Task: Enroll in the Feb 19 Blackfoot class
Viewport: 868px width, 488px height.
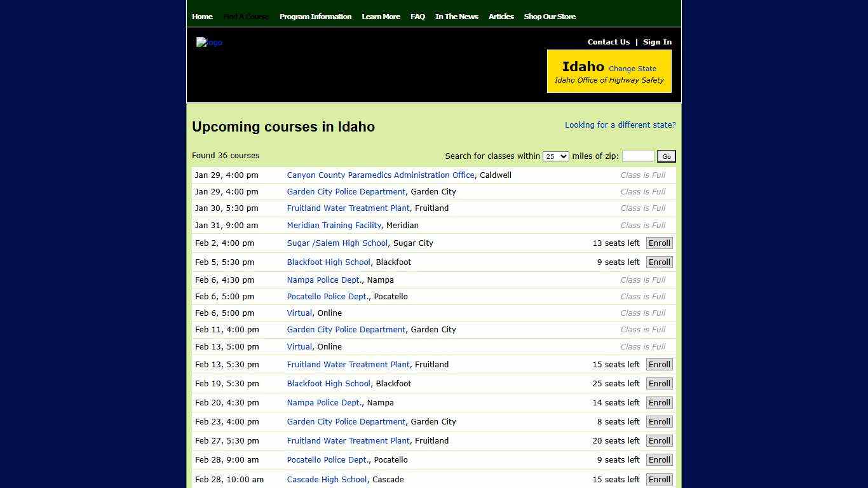Action: coord(659,383)
